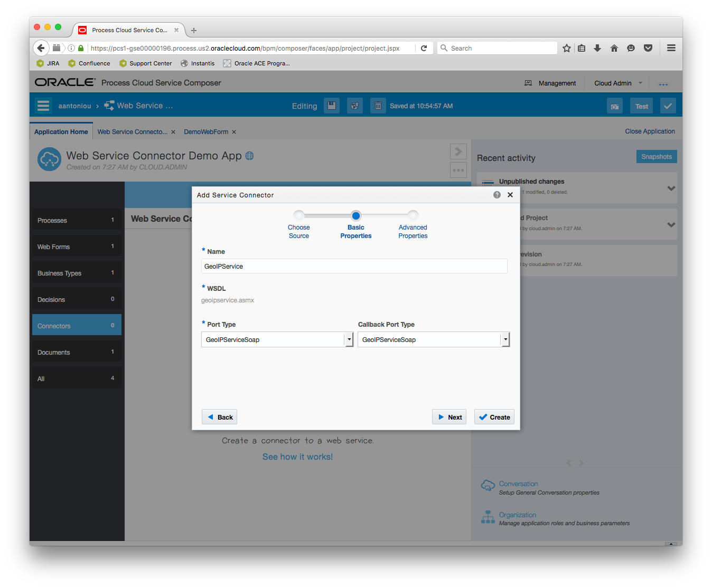Open the JIRA bookmark

pos(48,63)
